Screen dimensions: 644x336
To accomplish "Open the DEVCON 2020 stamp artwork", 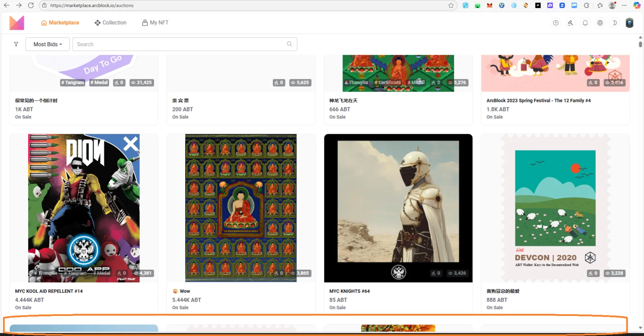I will pyautogui.click(x=555, y=208).
